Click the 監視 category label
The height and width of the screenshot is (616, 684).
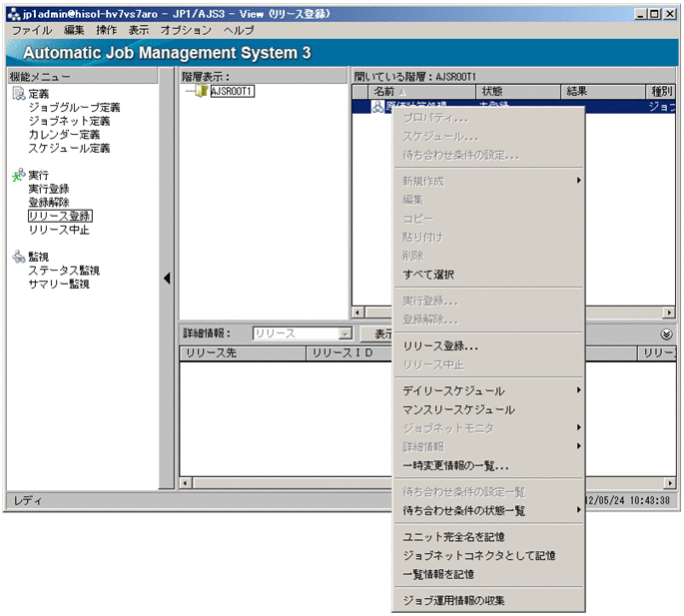click(39, 257)
